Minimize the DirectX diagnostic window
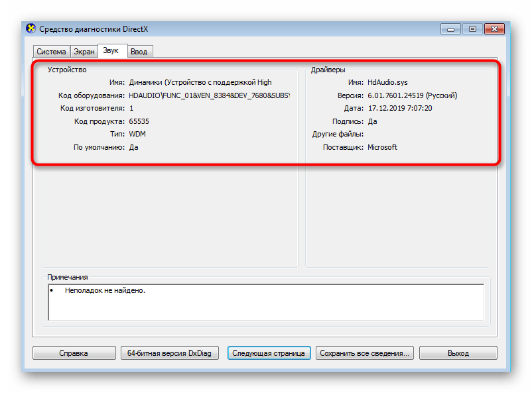 click(450, 29)
